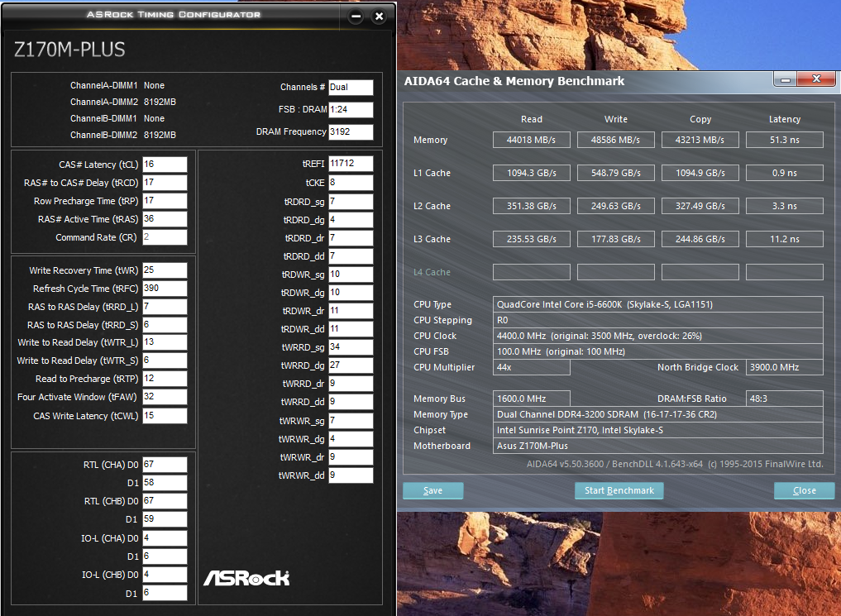Click the Memory Read result 44018 MB/s
This screenshot has height=616, width=841.
pyautogui.click(x=532, y=140)
